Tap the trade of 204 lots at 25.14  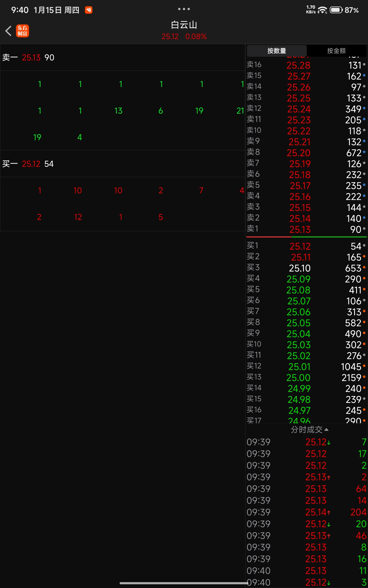(x=306, y=512)
